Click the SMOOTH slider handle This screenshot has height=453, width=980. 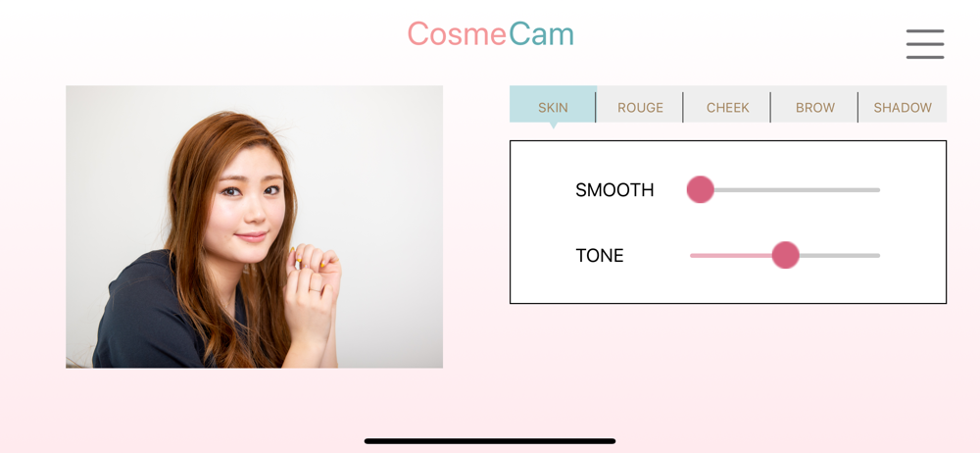click(700, 189)
